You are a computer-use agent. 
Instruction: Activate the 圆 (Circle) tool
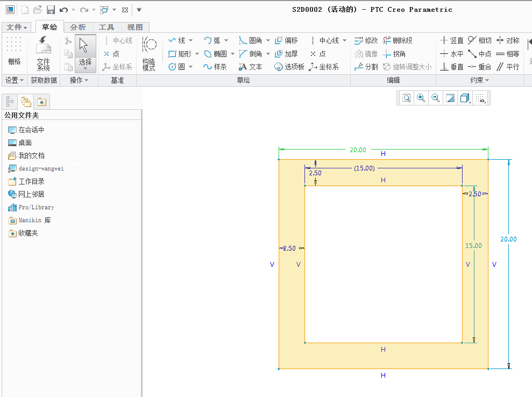(177, 67)
